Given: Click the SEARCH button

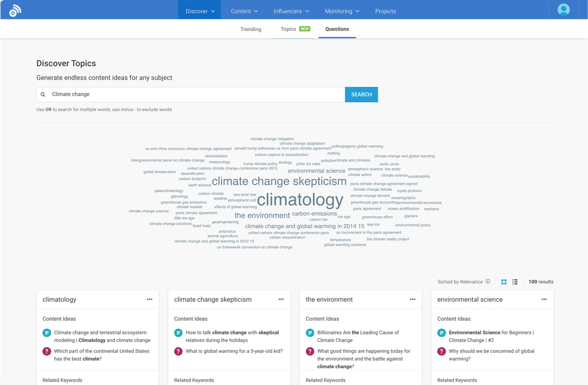Looking at the screenshot, I should click(x=361, y=94).
